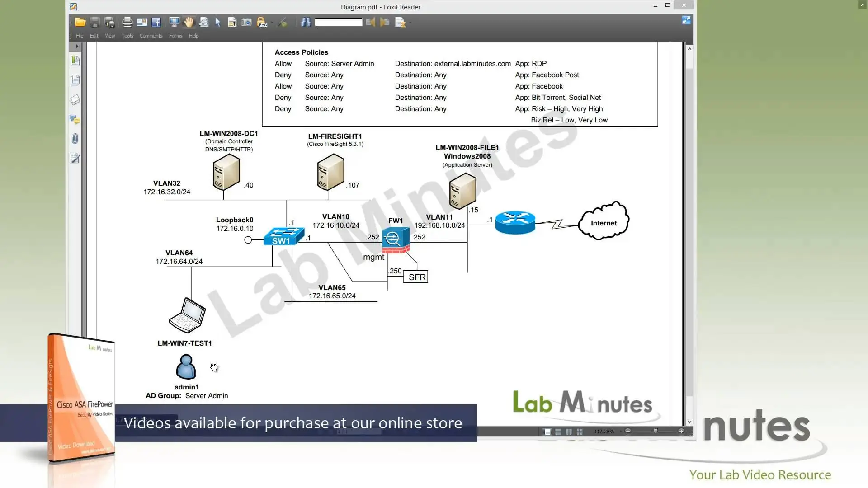Click the RMS padlock icon
Image resolution: width=868 pixels, height=488 pixels.
(262, 22)
